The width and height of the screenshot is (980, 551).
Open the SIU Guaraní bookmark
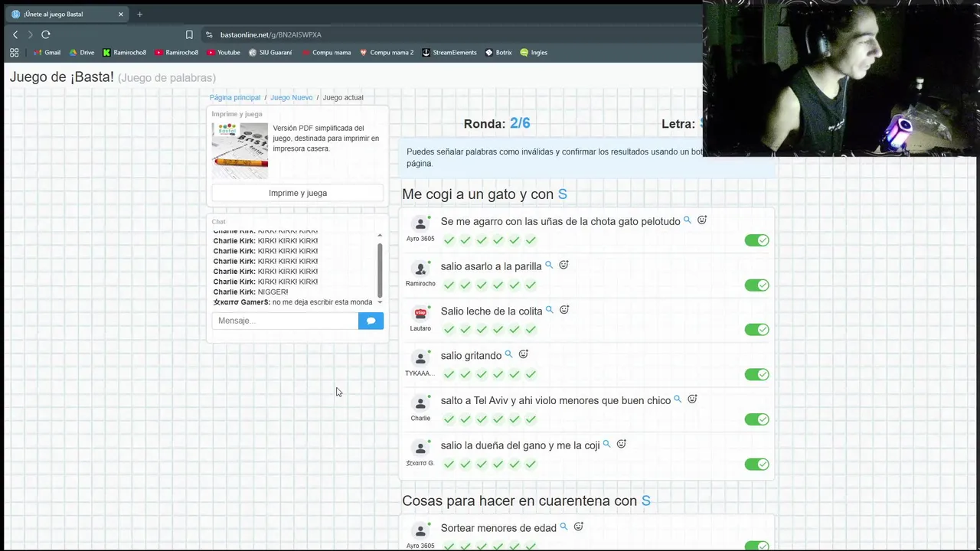(x=270, y=53)
